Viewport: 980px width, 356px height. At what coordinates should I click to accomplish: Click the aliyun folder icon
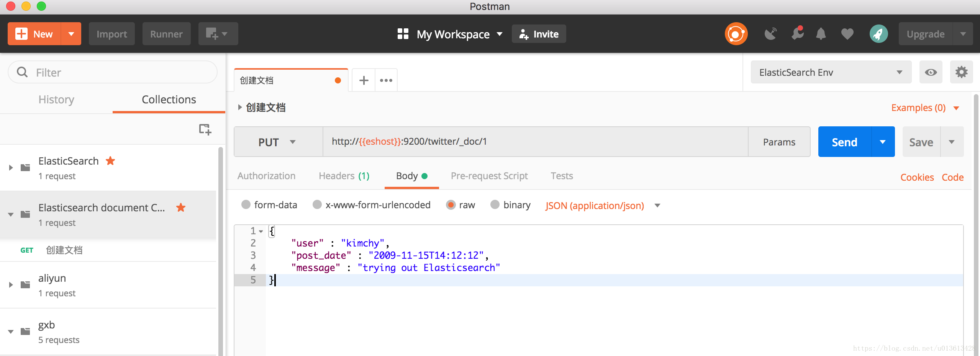[25, 284]
